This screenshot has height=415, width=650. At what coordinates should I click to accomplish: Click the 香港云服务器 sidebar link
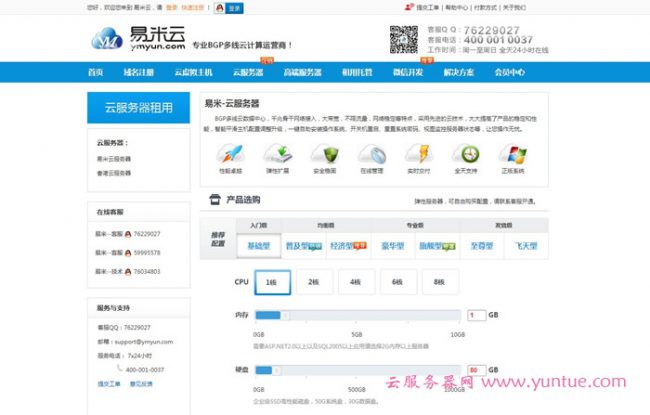point(114,172)
